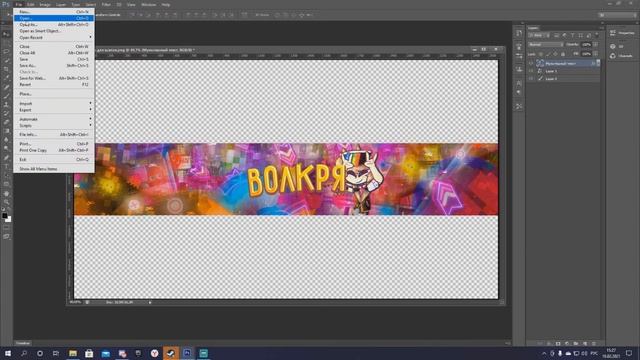
Task: Select the Blur tool
Action: coord(6,140)
